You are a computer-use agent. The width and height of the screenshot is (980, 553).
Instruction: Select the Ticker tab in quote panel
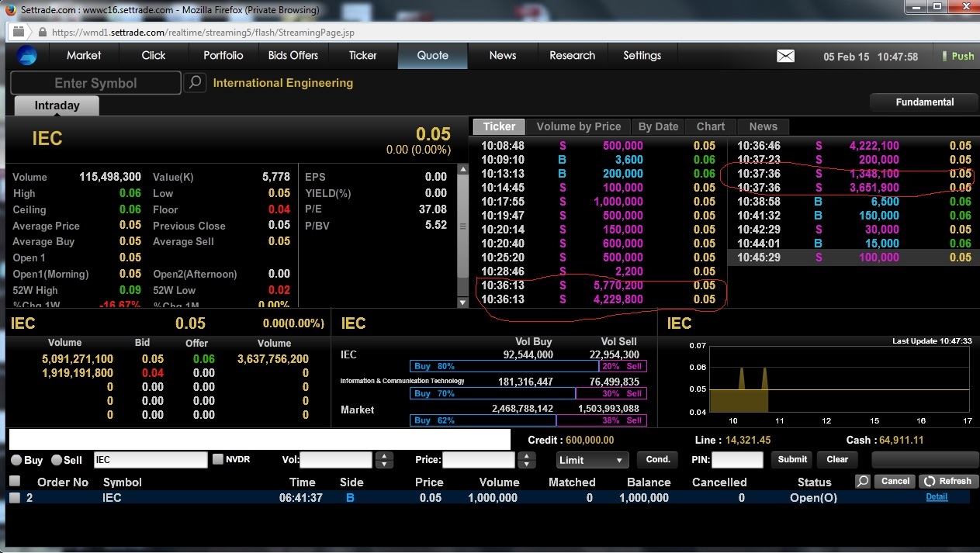pyautogui.click(x=499, y=126)
